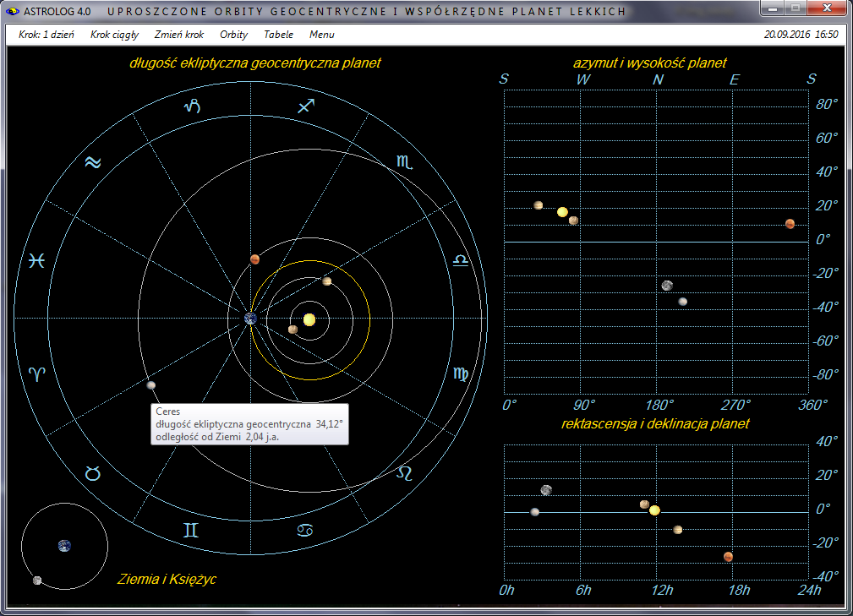The height and width of the screenshot is (616, 853).
Task: Click the 'Krok: 1 dzień' menu item
Action: (x=46, y=35)
